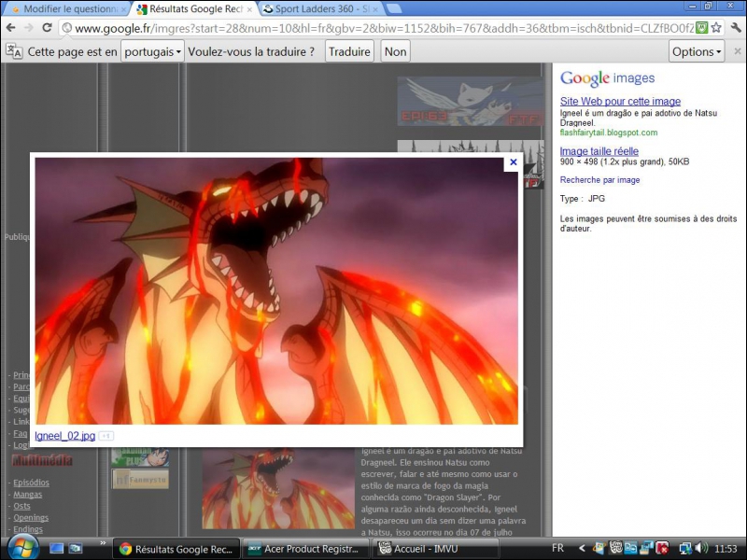The height and width of the screenshot is (560, 747).
Task: Click the '900 × 498 (1.2x plus grand), 50KB' text
Action: (x=625, y=161)
